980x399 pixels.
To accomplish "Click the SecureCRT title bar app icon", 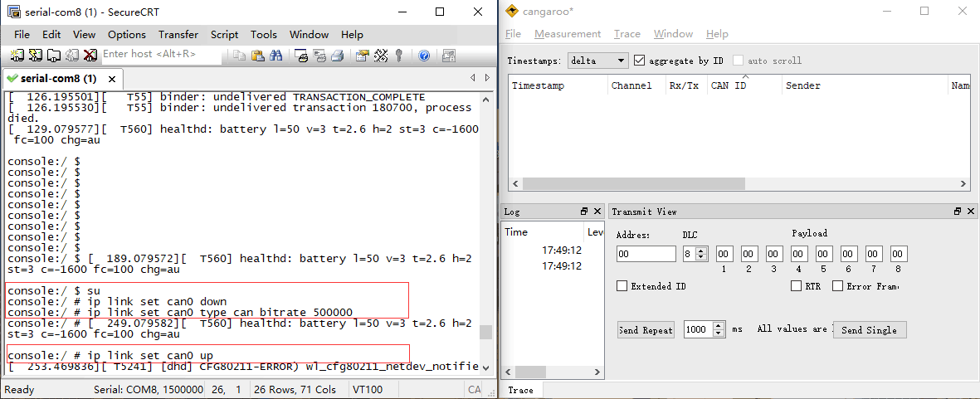I will pos(13,12).
